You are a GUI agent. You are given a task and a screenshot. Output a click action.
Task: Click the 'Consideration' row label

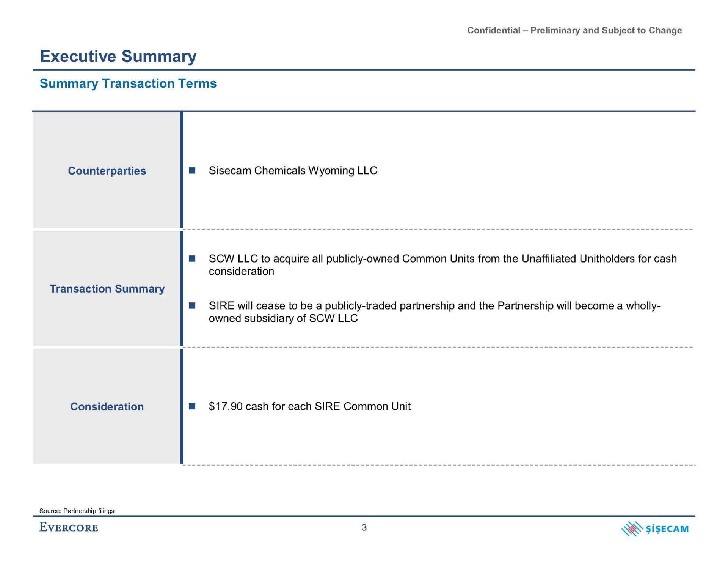(107, 407)
